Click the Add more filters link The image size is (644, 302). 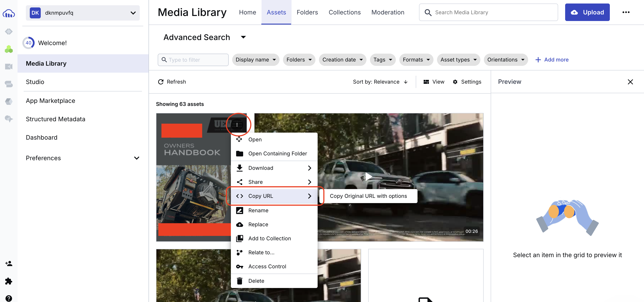[552, 60]
